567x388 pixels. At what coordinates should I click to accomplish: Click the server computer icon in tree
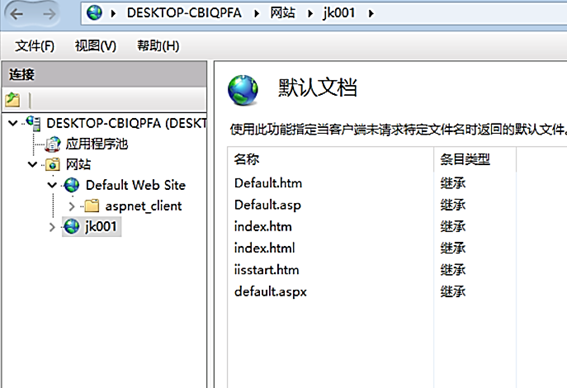coord(34,123)
